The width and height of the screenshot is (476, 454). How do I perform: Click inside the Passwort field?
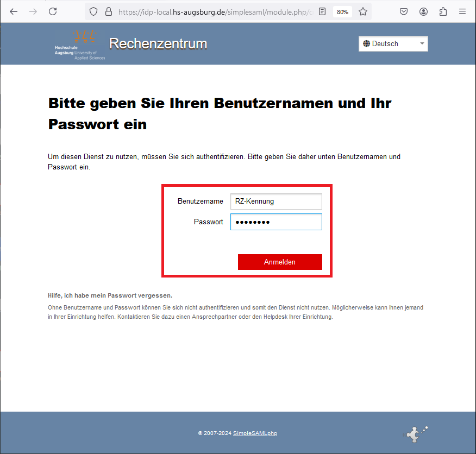pos(276,222)
